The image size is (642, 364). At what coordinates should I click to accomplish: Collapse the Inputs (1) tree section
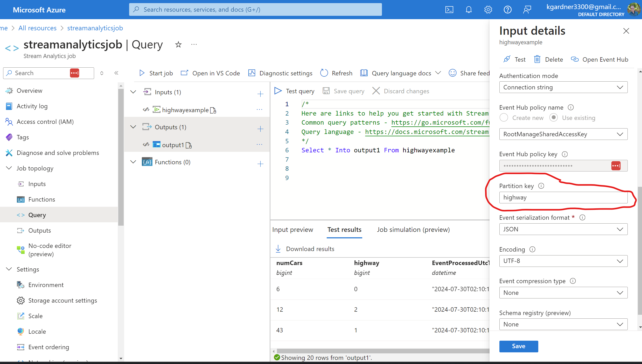pos(133,92)
